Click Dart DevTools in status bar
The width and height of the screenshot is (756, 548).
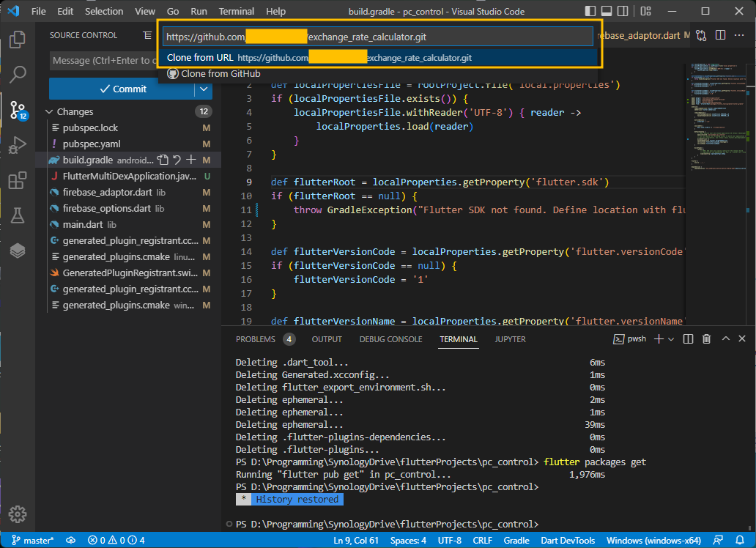568,540
